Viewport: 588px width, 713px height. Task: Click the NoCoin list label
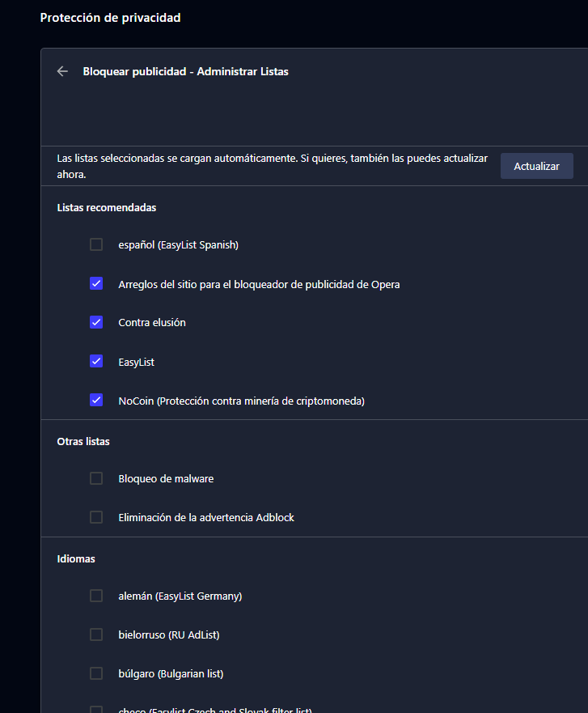click(241, 401)
